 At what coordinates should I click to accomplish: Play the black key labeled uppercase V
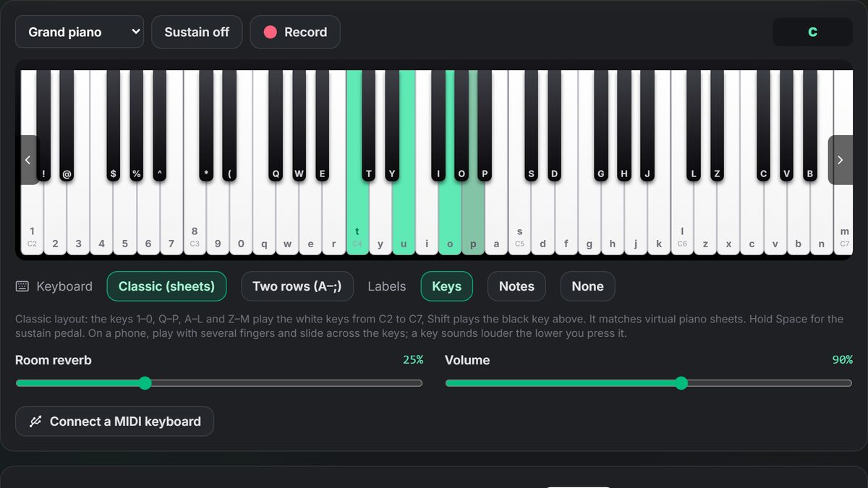[787, 127]
